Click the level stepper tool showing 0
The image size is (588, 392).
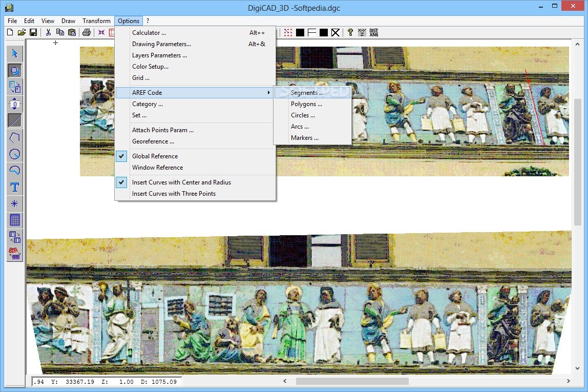coord(15,104)
